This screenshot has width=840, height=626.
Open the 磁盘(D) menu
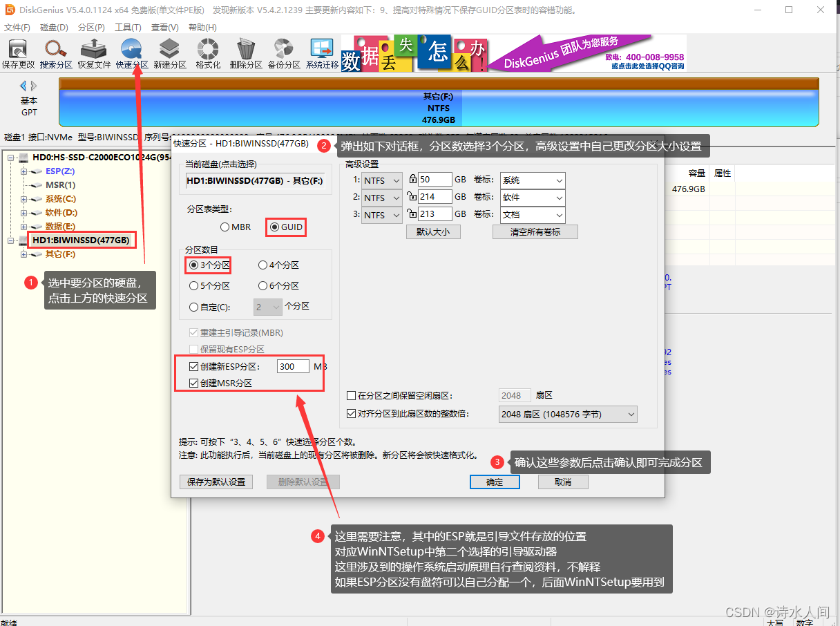point(54,28)
